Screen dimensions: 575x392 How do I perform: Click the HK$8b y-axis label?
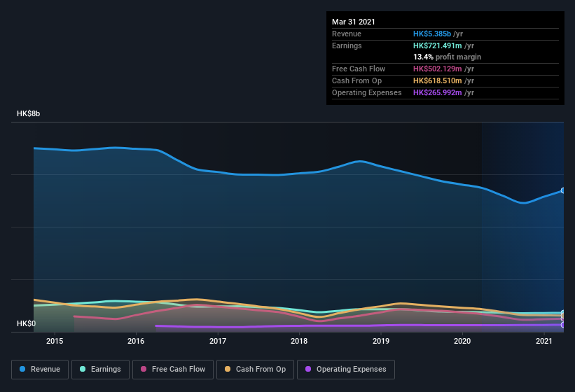click(x=28, y=113)
